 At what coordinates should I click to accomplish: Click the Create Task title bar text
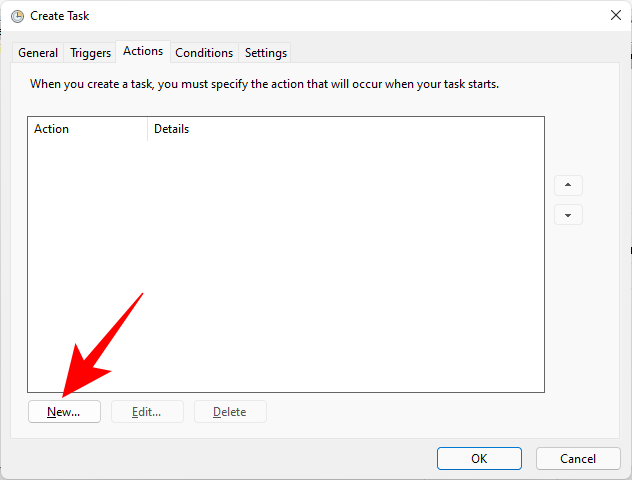(60, 16)
